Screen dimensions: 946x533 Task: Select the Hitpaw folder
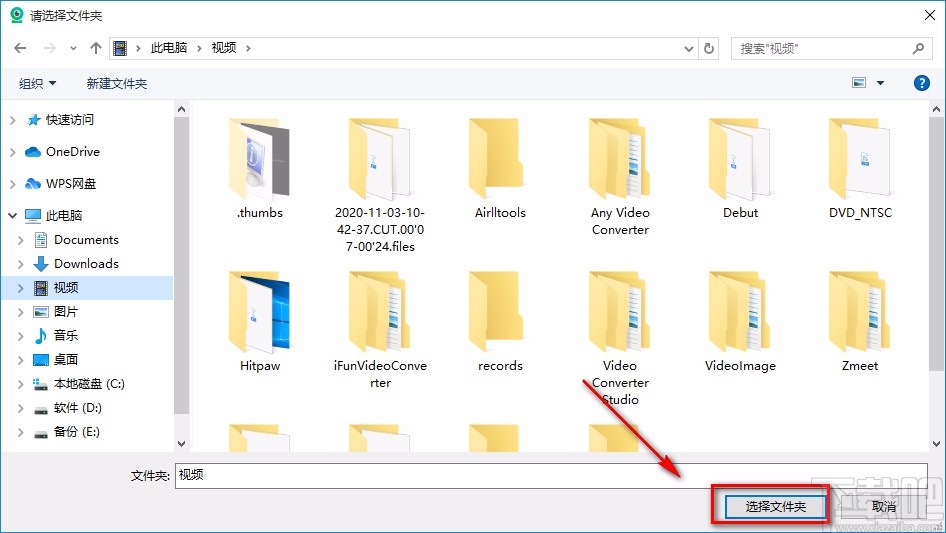[x=259, y=322]
